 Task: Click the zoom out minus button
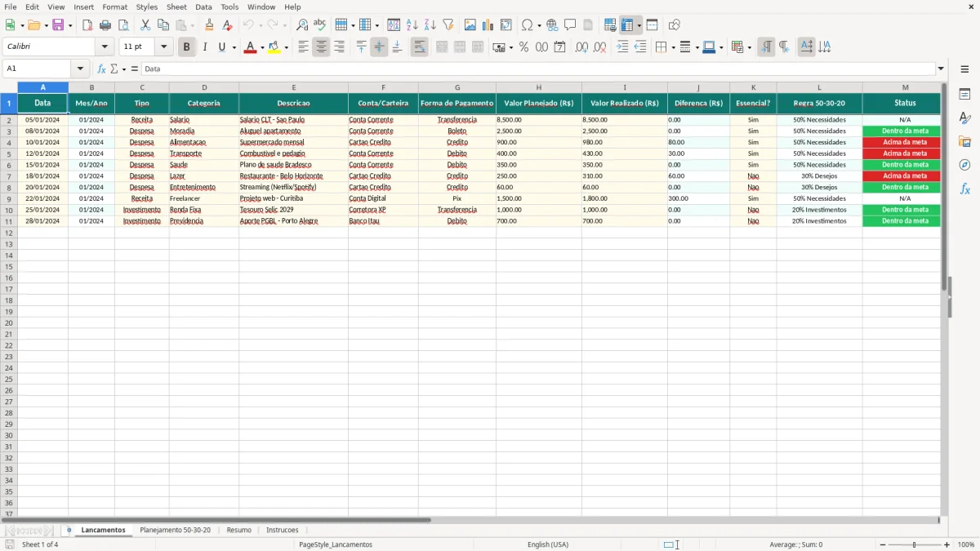click(882, 544)
